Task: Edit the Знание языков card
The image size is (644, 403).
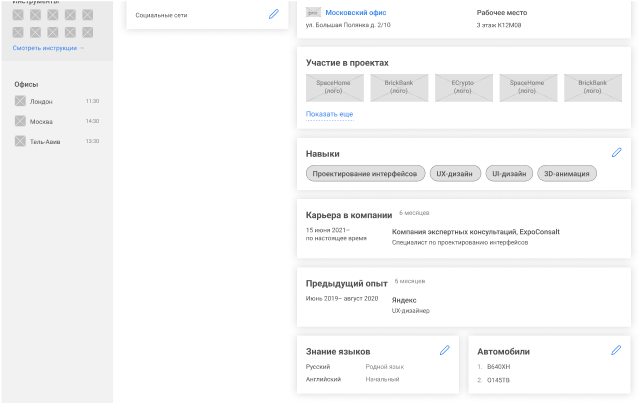Action: click(445, 351)
